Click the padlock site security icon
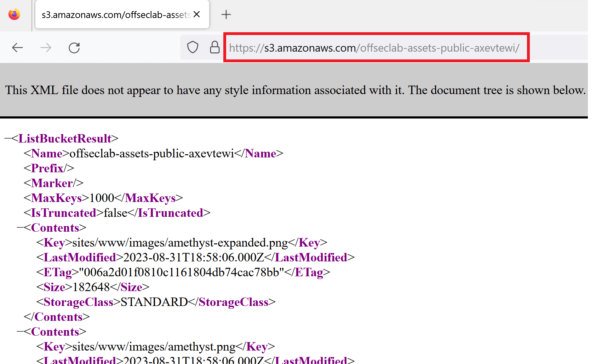The height and width of the screenshot is (364, 596). tap(214, 47)
